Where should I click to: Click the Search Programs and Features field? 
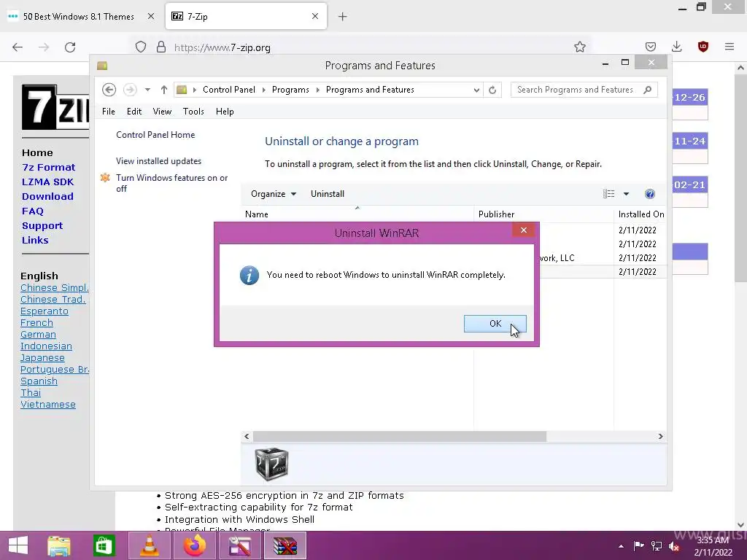click(x=584, y=90)
